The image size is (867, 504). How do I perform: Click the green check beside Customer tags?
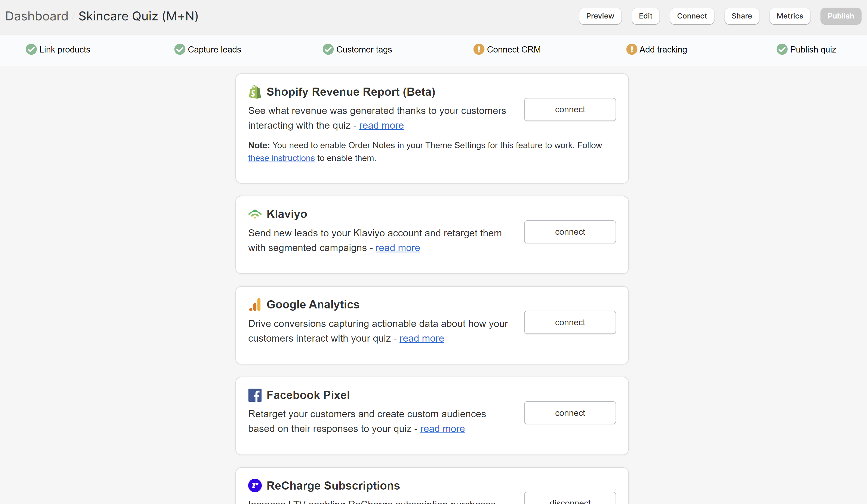point(328,50)
